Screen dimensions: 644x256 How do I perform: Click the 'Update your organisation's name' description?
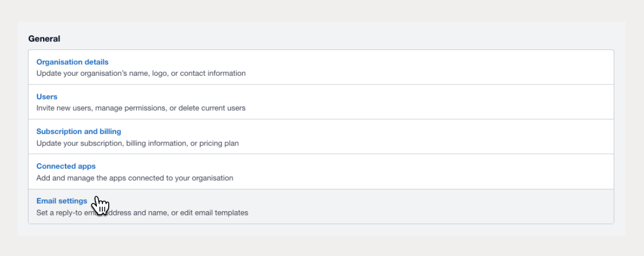click(x=141, y=74)
